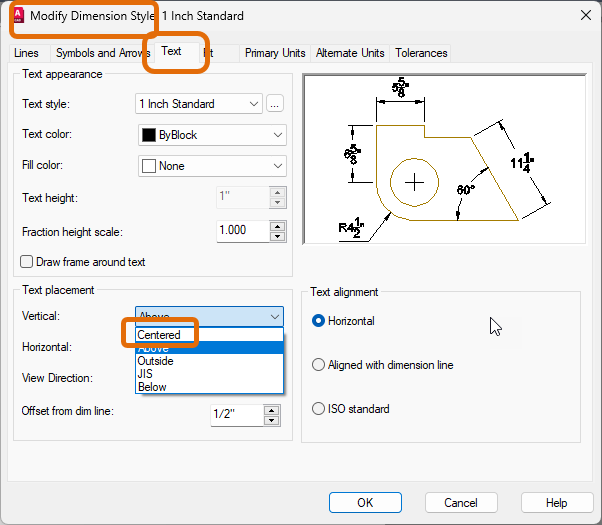Click the Offset from dim line field
This screenshot has height=525, width=602.
pyautogui.click(x=237, y=415)
